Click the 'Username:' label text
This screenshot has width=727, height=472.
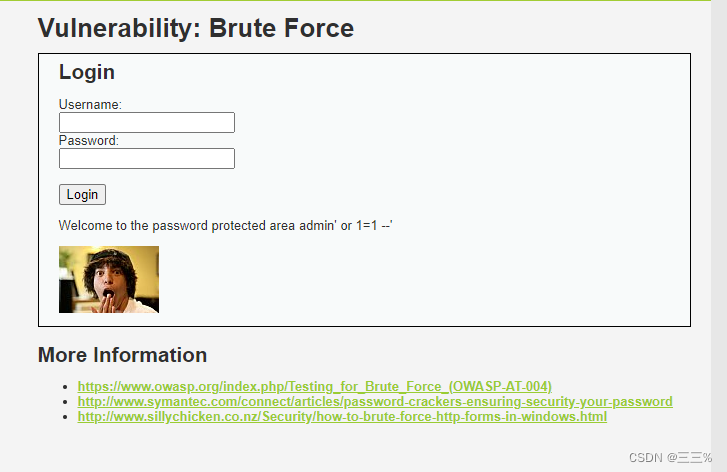click(x=90, y=104)
